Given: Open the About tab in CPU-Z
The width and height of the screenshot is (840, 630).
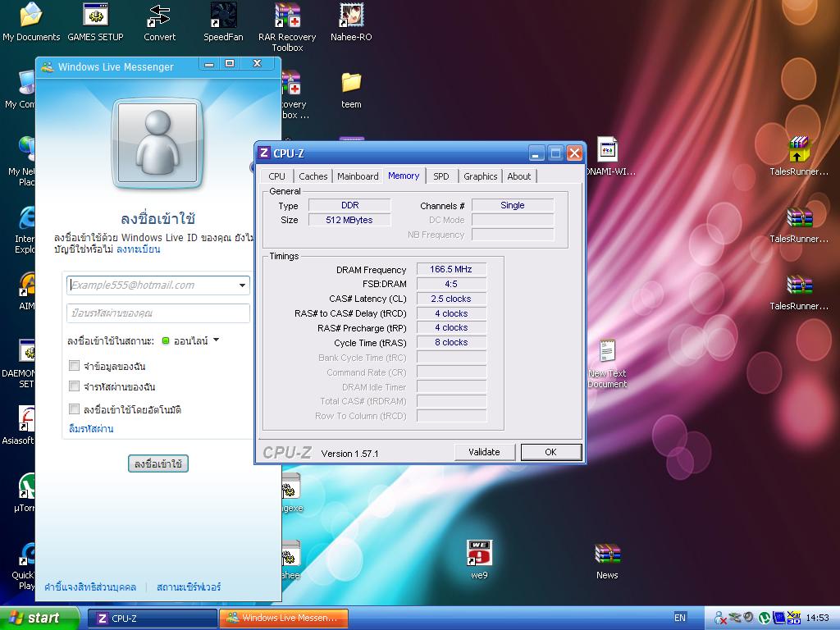Looking at the screenshot, I should [x=519, y=176].
